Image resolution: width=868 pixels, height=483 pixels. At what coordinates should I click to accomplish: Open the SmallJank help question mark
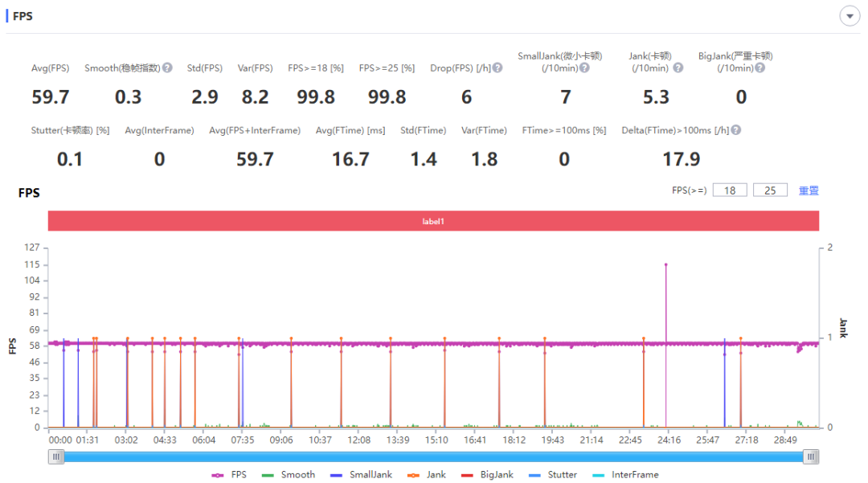click(584, 68)
